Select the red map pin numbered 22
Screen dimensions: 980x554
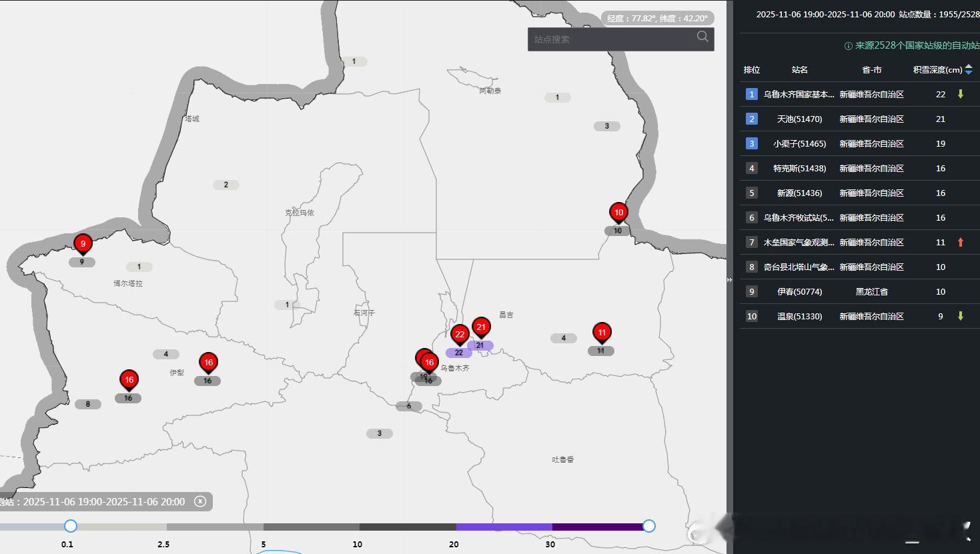[460, 336]
